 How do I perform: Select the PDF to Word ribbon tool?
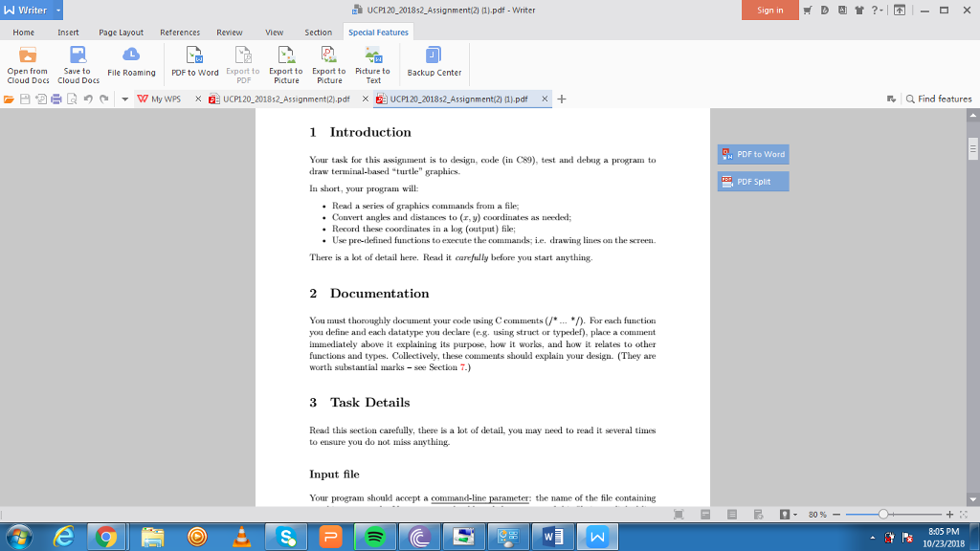coord(194,63)
